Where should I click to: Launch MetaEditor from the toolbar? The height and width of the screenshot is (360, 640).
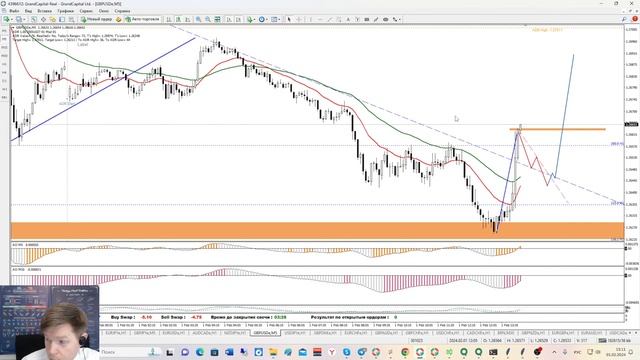[x=118, y=19]
